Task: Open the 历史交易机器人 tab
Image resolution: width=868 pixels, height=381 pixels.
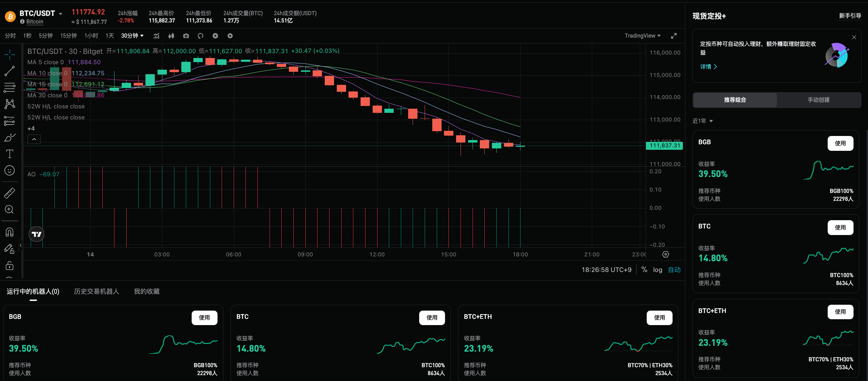Action: click(97, 292)
